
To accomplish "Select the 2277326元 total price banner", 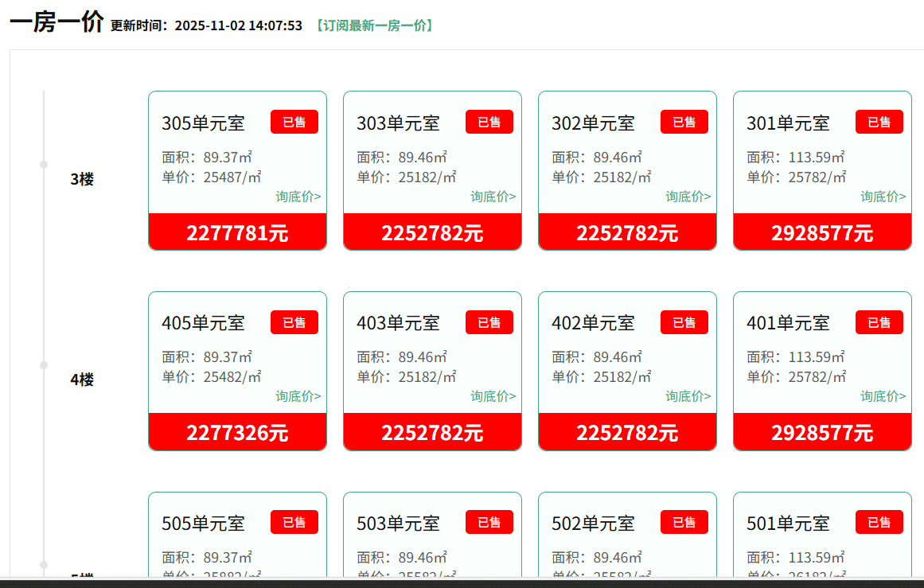I will coord(237,432).
